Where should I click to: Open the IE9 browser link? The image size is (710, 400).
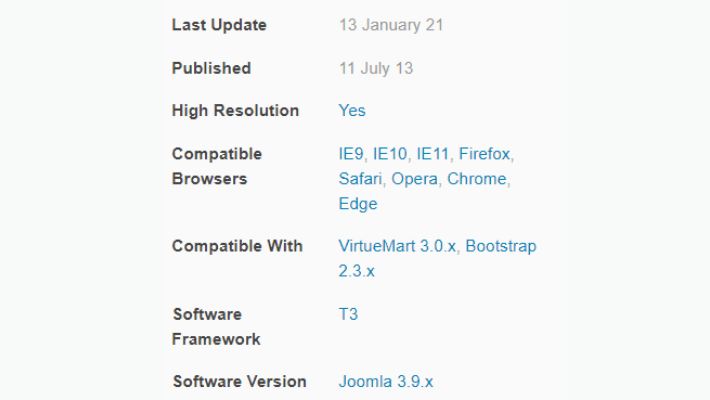tap(351, 154)
